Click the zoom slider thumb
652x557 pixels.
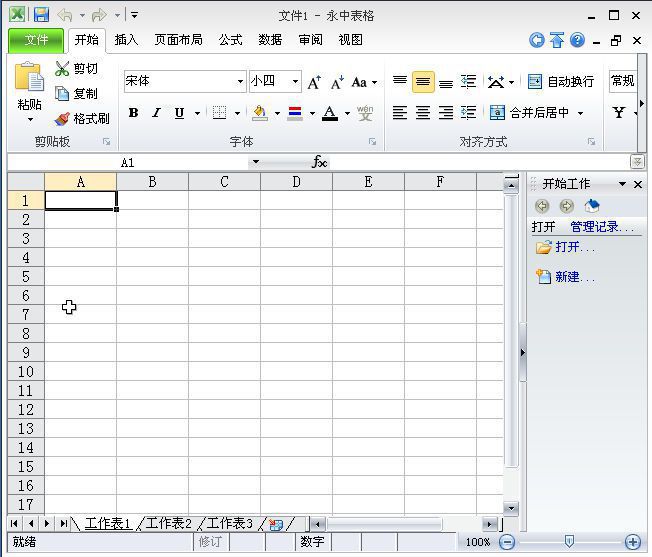(x=569, y=542)
